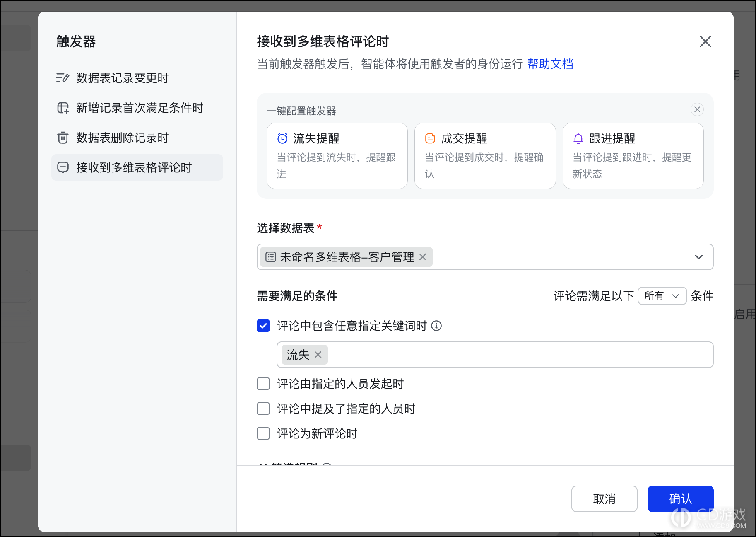
Task: Click the purple bell icon on 跟进提醒
Action: click(578, 138)
